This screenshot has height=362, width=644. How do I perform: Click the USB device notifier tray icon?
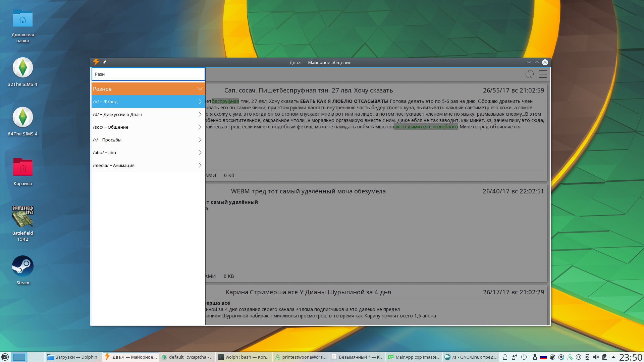[x=535, y=357]
